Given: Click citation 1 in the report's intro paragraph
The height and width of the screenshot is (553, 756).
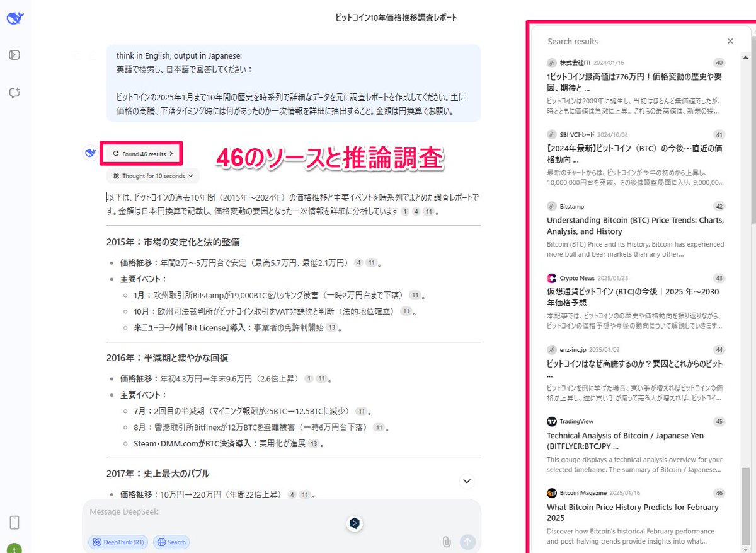Looking at the screenshot, I should [x=406, y=212].
